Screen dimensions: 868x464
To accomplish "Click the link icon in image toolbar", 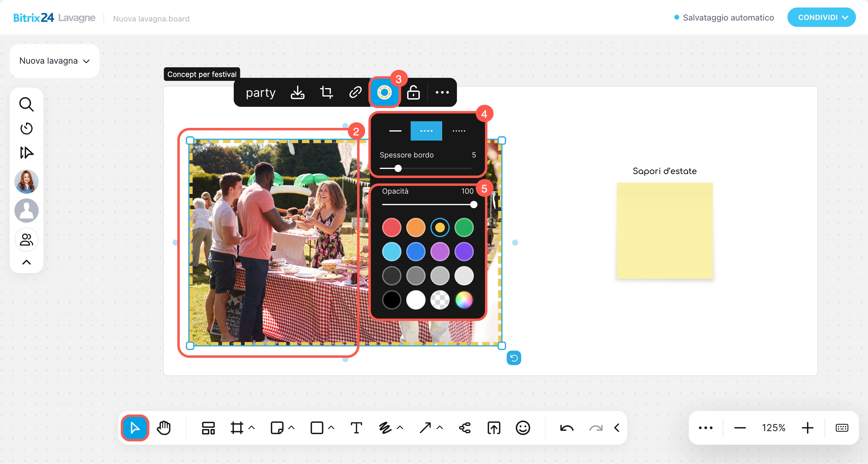I will 355,92.
